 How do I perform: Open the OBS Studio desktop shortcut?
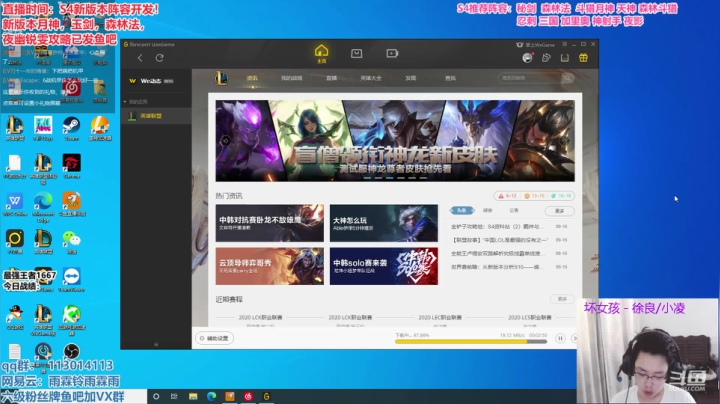click(72, 352)
